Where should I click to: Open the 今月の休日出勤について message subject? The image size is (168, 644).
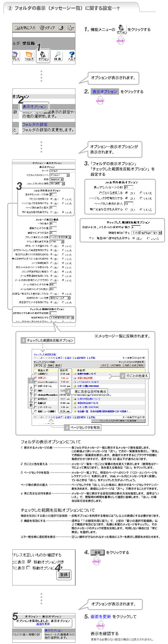click(89, 399)
